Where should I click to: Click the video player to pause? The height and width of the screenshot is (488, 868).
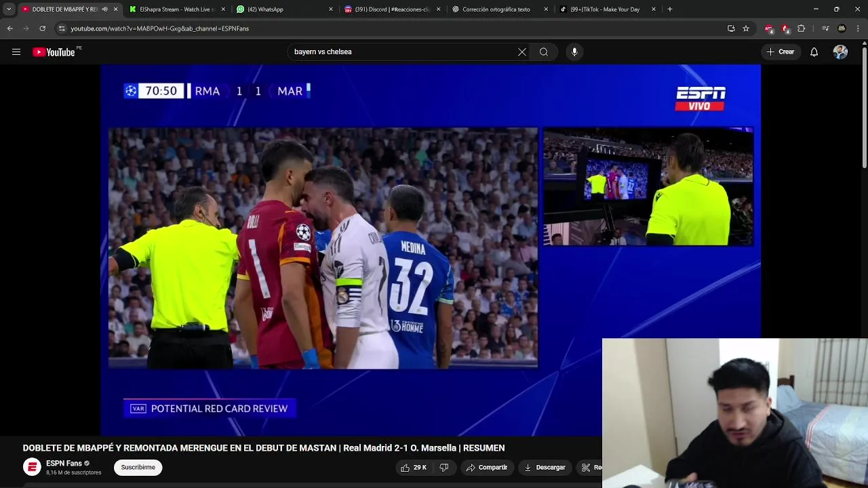click(431, 250)
